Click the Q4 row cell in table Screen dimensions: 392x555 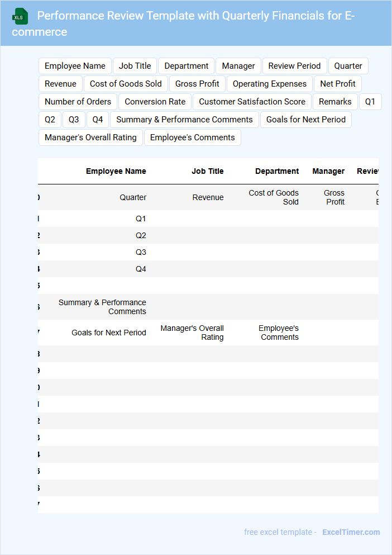tap(141, 269)
